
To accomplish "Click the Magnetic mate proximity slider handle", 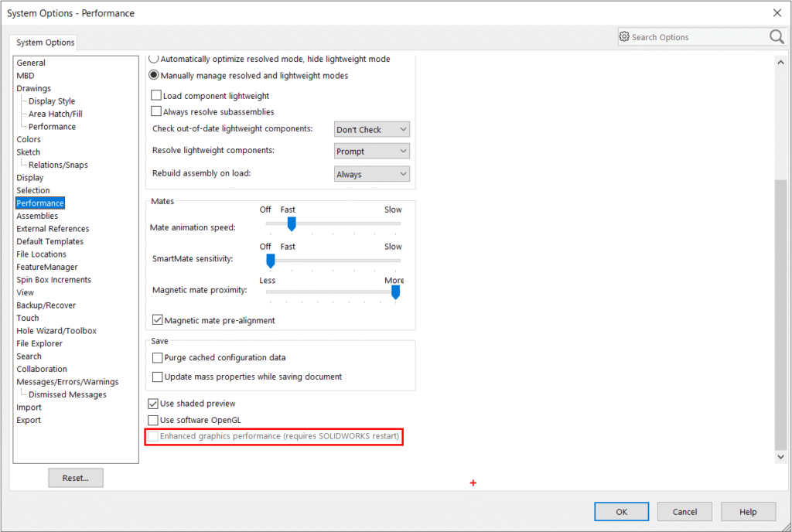I will click(x=395, y=292).
